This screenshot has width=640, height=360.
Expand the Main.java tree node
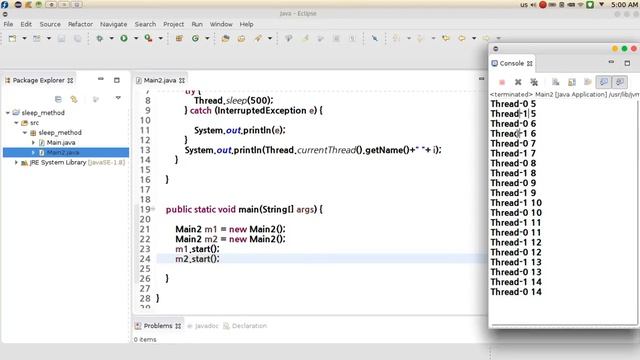click(33, 142)
